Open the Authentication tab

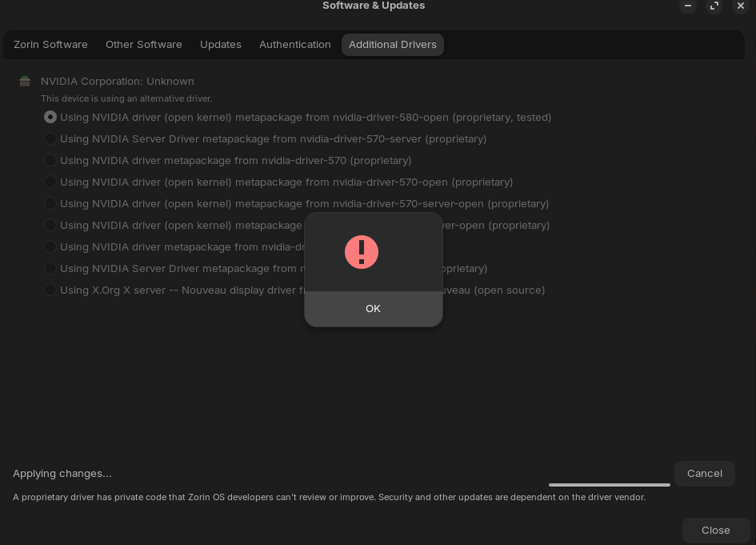[295, 45]
